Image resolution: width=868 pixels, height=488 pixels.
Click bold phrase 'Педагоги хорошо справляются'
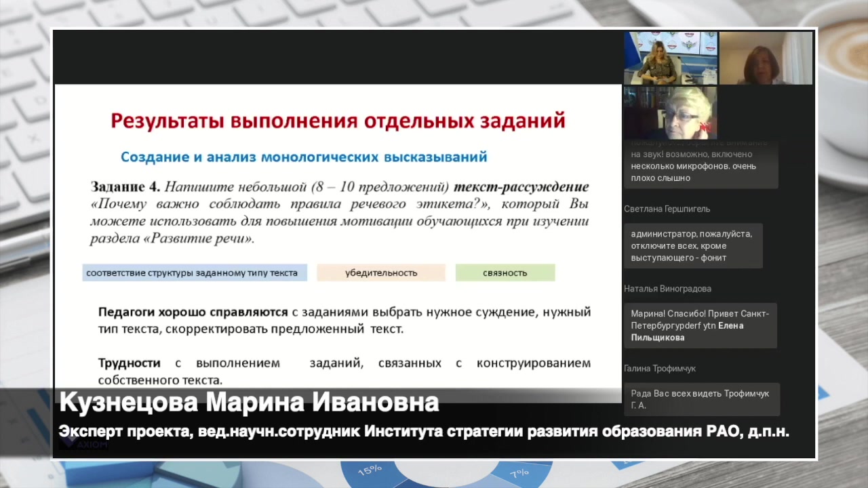(193, 312)
